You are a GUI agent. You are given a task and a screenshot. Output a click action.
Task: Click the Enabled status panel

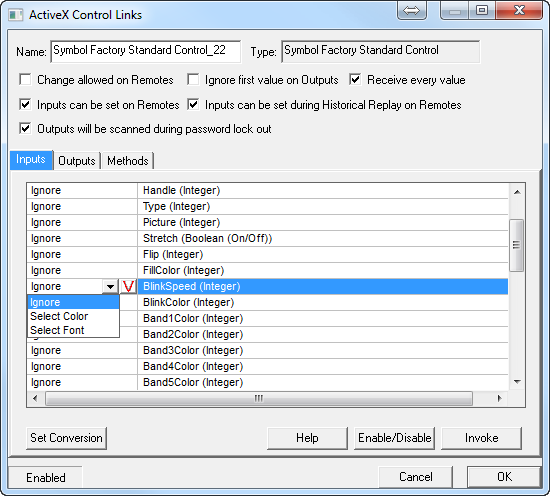46,477
